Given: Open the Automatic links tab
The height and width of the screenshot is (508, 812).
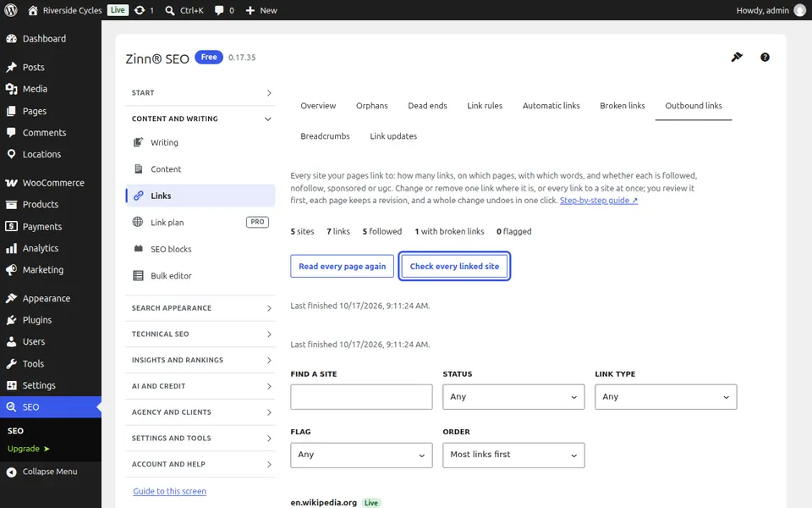Looking at the screenshot, I should tap(551, 106).
